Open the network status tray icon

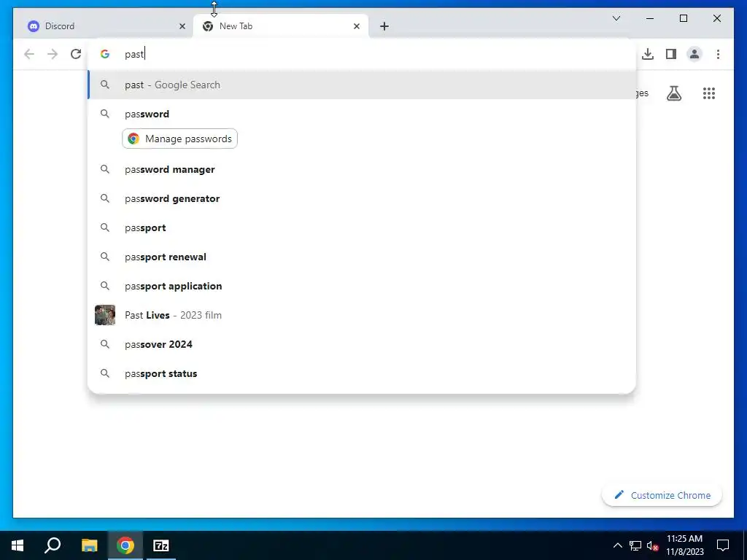click(x=635, y=545)
